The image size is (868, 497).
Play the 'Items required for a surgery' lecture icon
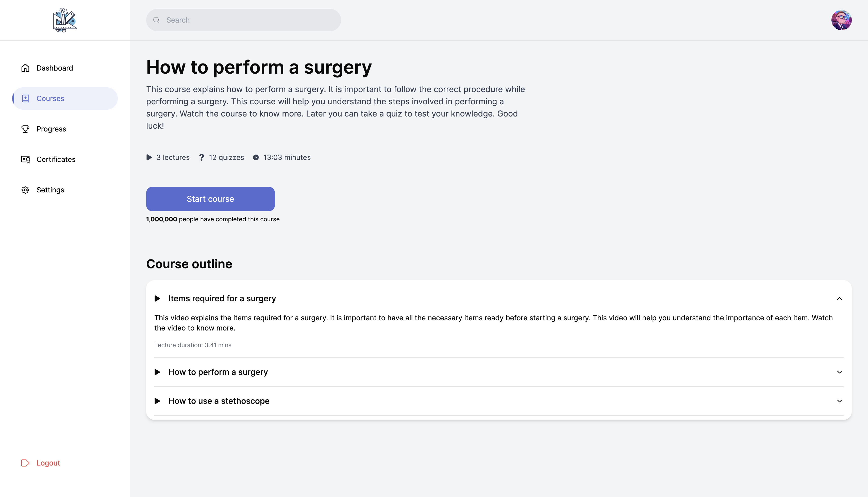[157, 299]
